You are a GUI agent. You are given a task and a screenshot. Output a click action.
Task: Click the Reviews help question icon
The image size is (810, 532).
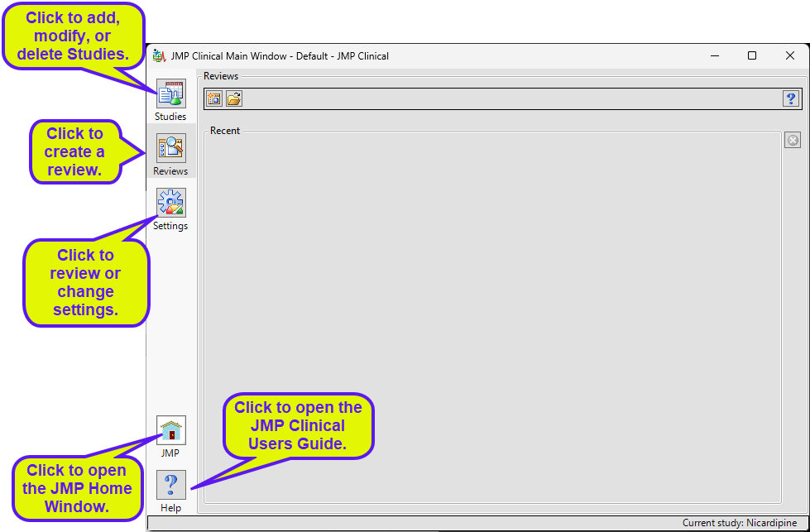pos(791,98)
